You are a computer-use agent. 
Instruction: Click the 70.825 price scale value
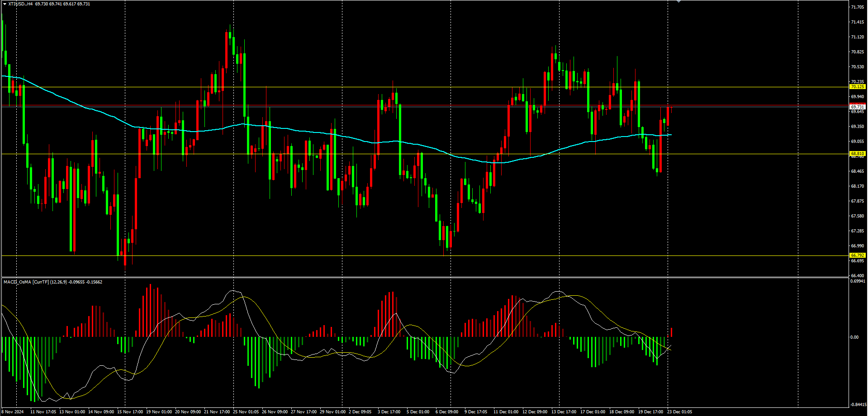coord(858,52)
